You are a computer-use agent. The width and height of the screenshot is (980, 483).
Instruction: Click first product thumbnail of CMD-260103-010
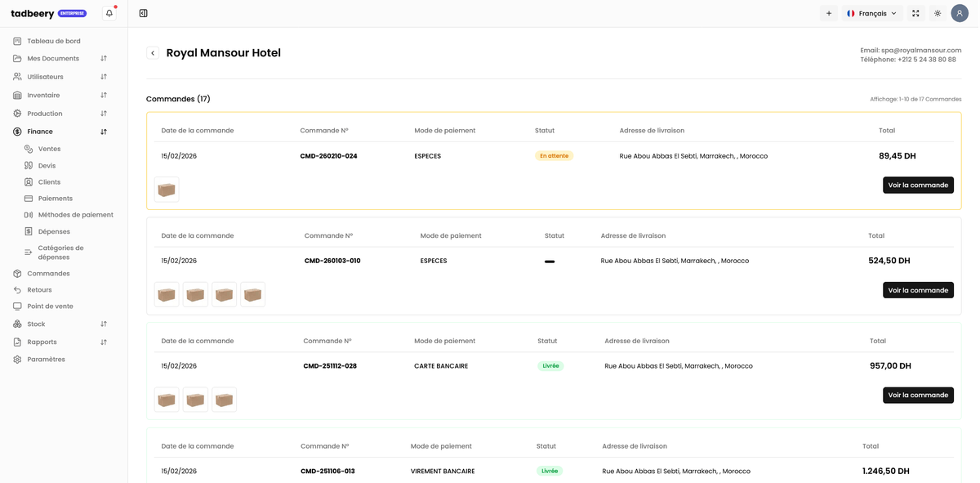[x=167, y=295]
